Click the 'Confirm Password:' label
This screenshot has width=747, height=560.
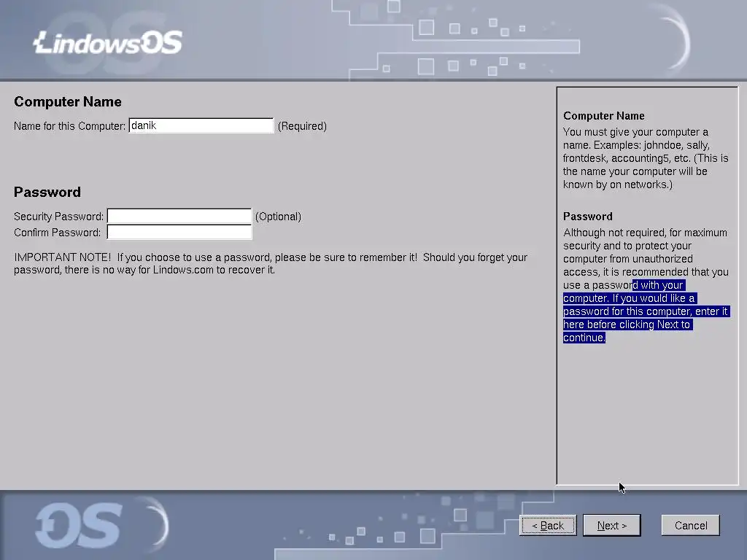pyautogui.click(x=57, y=233)
